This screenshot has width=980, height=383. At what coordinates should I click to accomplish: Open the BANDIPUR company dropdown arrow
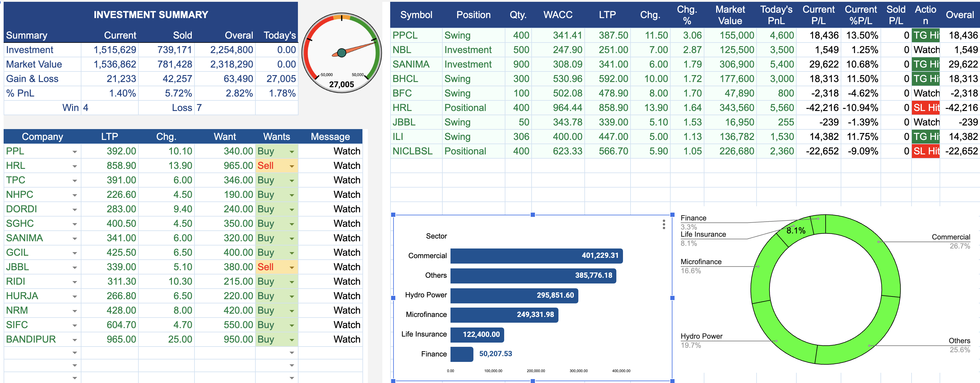pos(74,340)
